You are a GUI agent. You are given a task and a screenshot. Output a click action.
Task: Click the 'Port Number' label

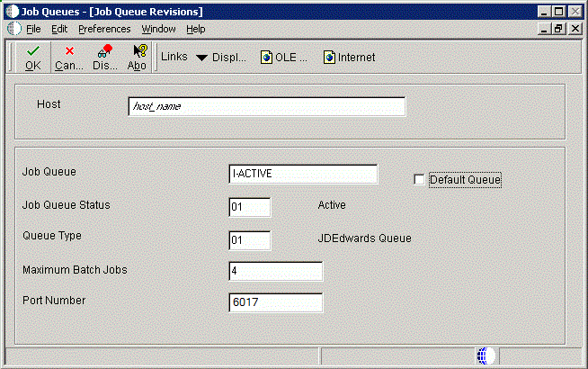pos(54,301)
